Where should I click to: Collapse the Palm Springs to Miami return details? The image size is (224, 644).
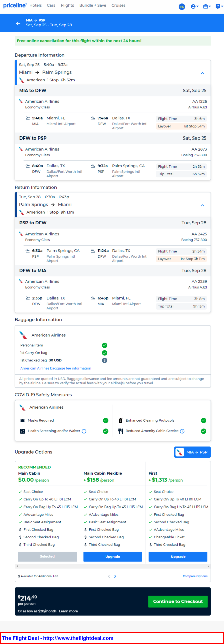tap(202, 205)
